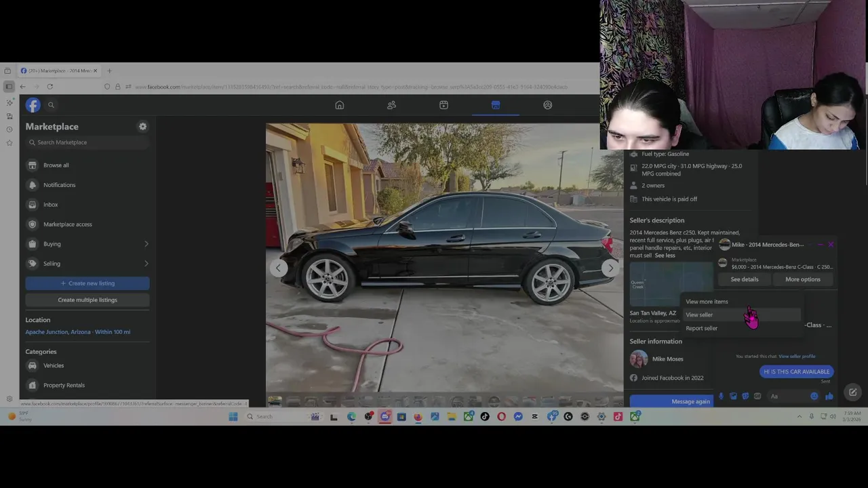Screen dimensions: 868x488
Task: Start a new message with compose icon
Action: pos(852,392)
